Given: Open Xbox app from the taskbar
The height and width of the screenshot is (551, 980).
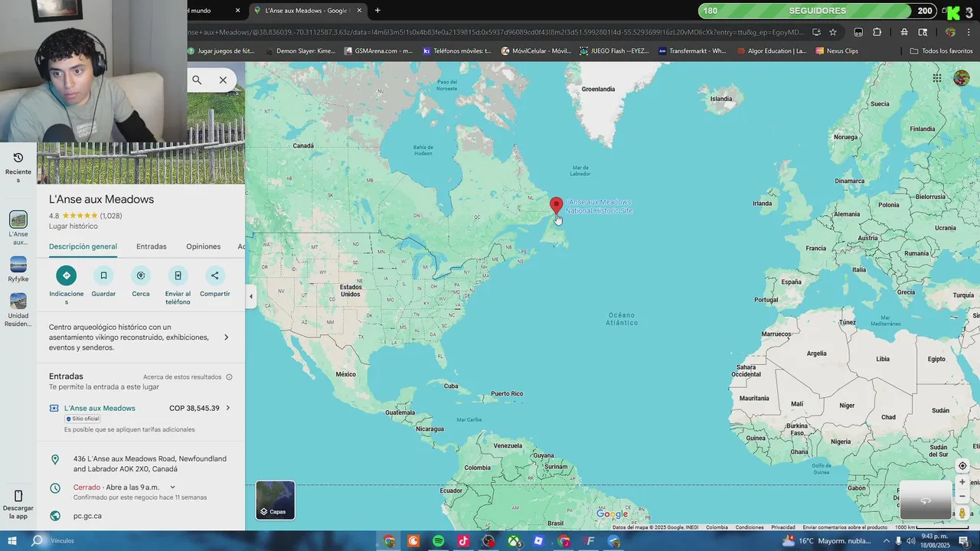Looking at the screenshot, I should pyautogui.click(x=514, y=541).
